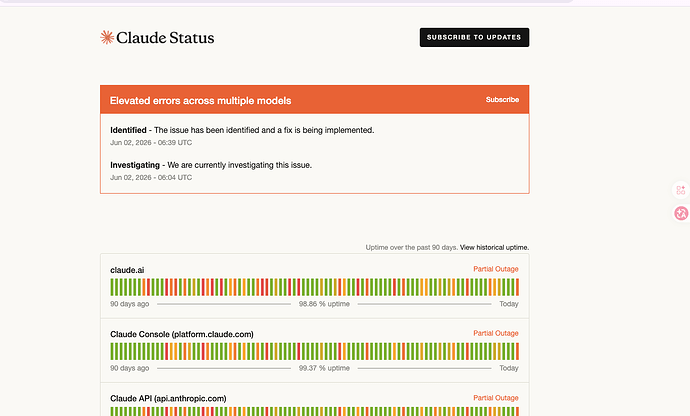Click the Subscribe To Updates button
Image resolution: width=690 pixels, height=416 pixels.
[x=474, y=37]
